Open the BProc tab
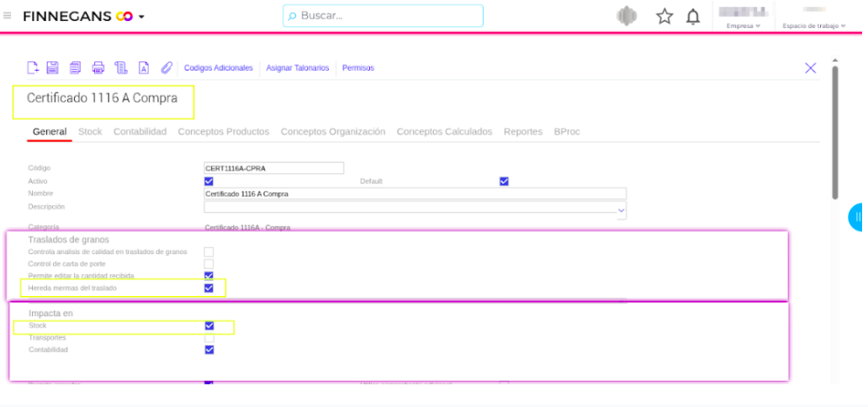 click(x=567, y=132)
